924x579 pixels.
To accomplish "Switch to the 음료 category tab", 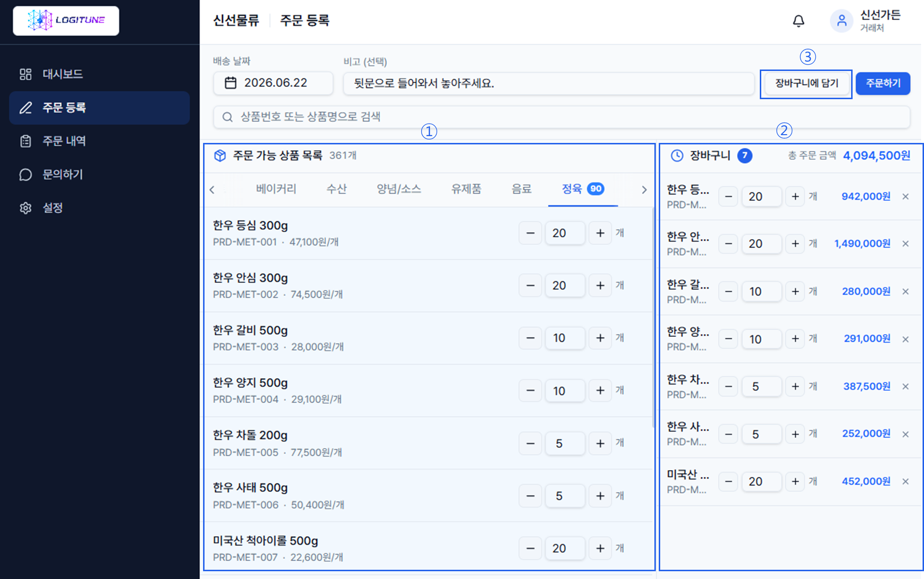I will click(521, 189).
